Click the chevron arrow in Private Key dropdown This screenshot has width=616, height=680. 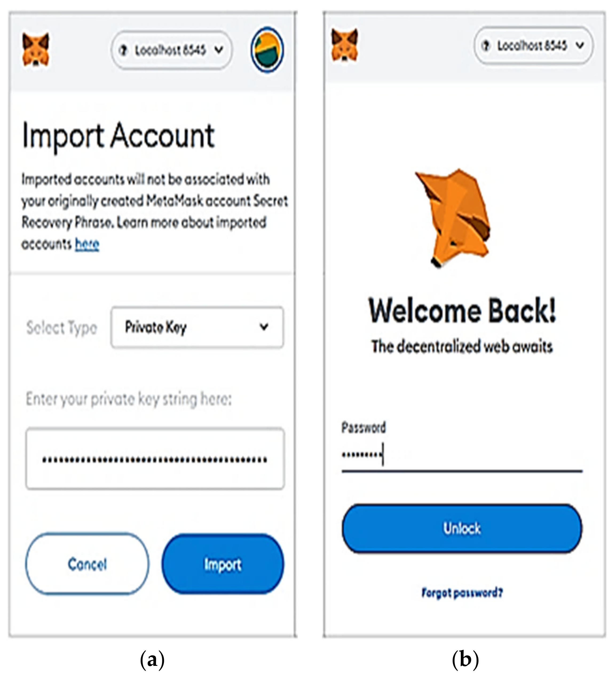(x=264, y=327)
